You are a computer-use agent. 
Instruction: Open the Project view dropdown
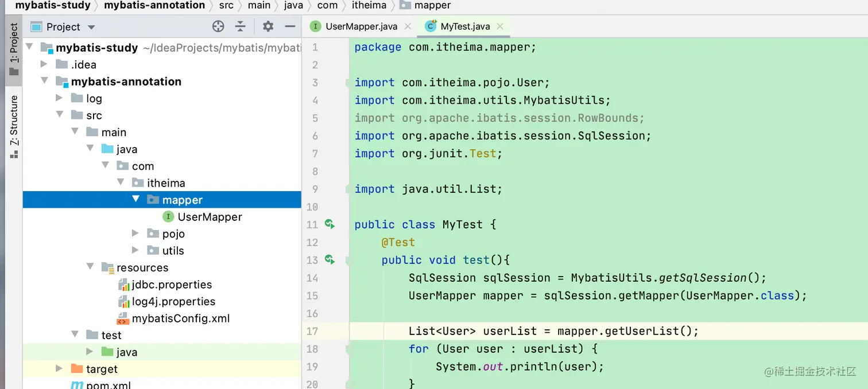pyautogui.click(x=91, y=27)
